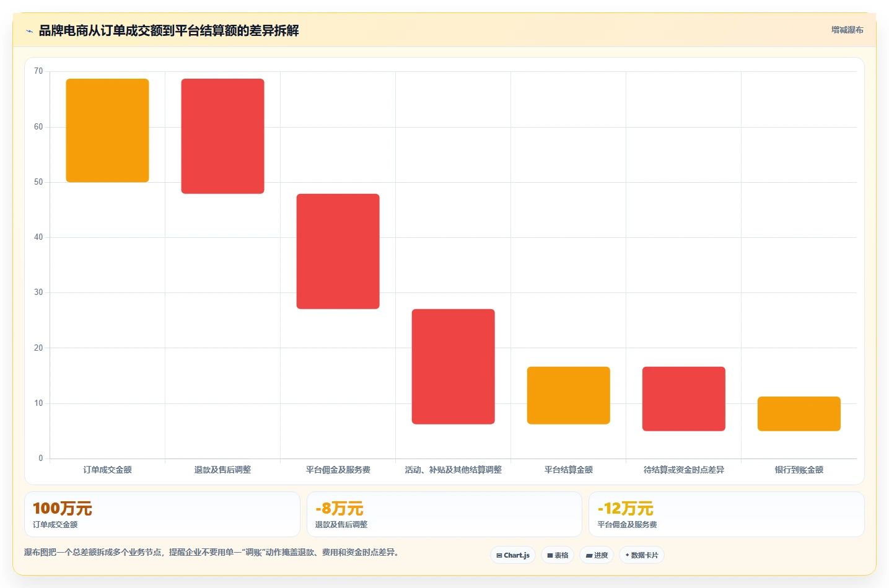
Task: Click the x-axis label 平台佣金及服务费
Action: tap(338, 470)
